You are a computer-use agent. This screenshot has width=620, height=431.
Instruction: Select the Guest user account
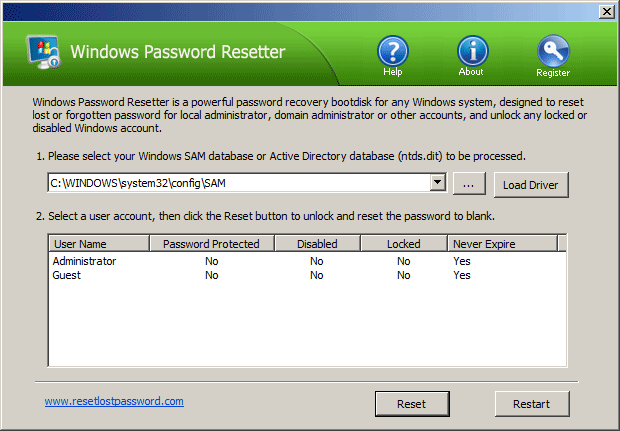tap(66, 275)
